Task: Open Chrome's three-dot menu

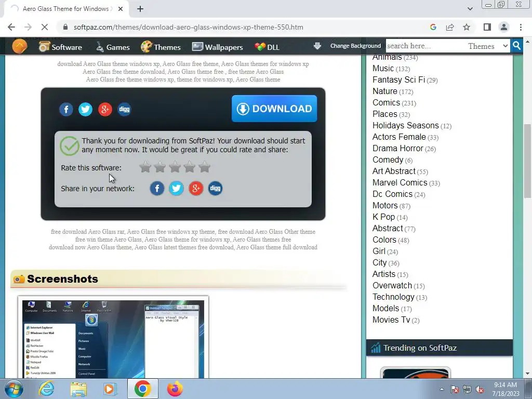Action: click(x=521, y=27)
